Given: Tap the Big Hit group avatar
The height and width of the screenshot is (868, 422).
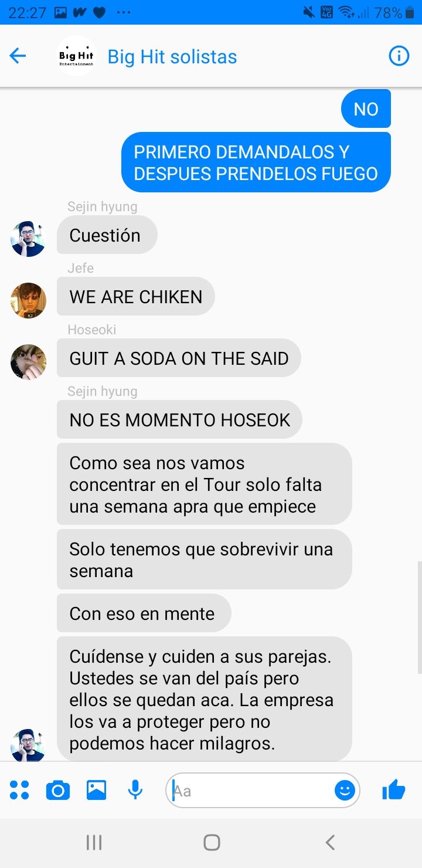Looking at the screenshot, I should click(76, 56).
